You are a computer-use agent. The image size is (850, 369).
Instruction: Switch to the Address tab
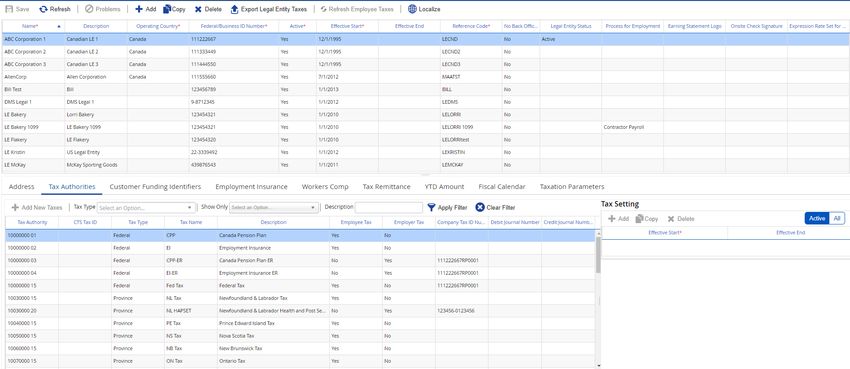click(22, 186)
